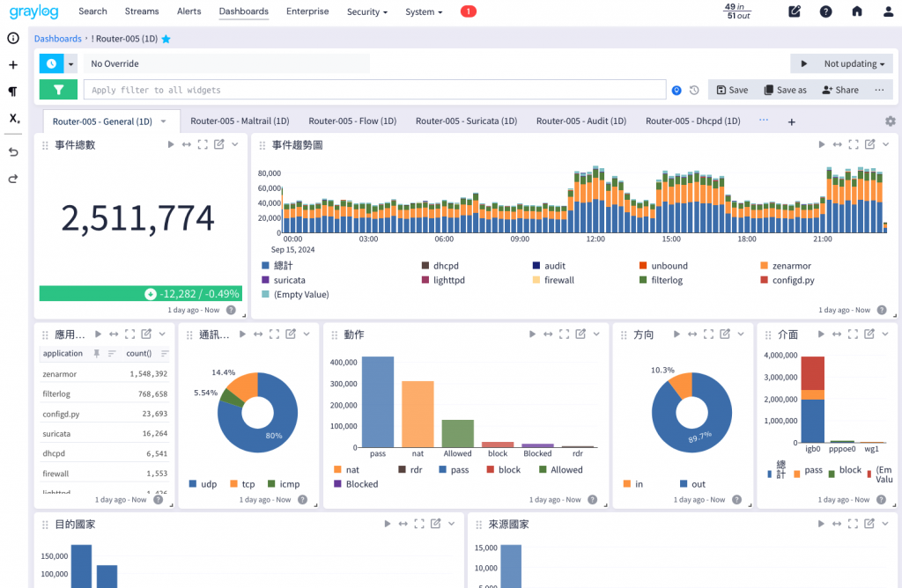Open the Not updating refresh dropdown
The image size is (902, 588).
854,63
